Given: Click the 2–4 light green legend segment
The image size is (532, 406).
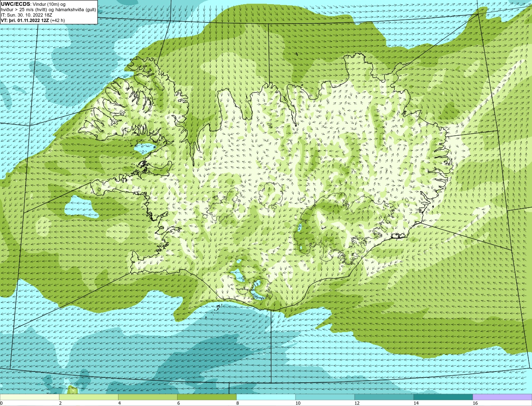Looking at the screenshot, I should point(89,397).
